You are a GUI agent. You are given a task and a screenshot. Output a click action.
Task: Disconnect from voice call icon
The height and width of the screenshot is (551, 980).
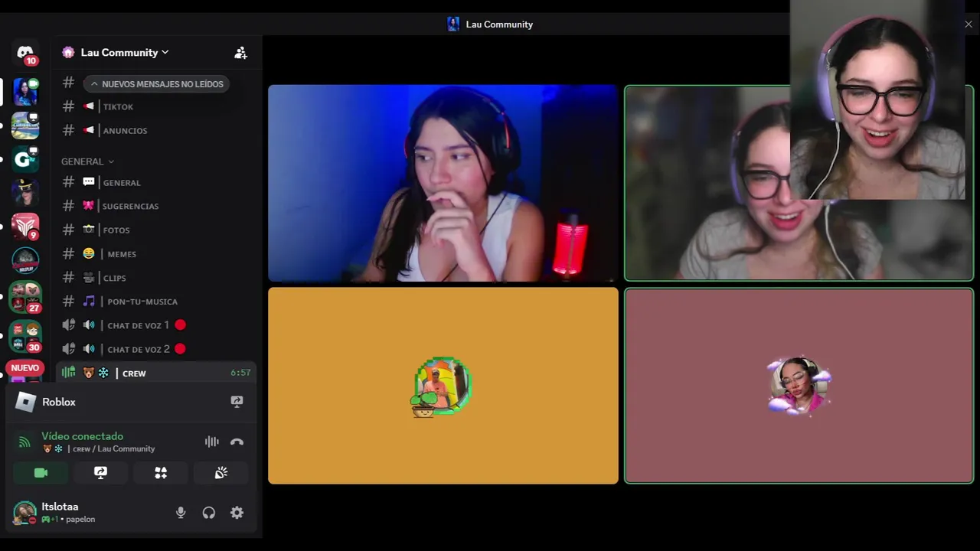[x=237, y=442]
